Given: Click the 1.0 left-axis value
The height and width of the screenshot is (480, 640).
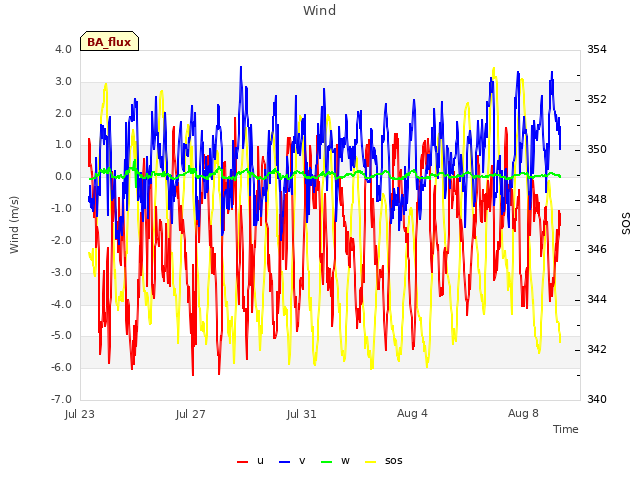Looking at the screenshot, I should 63,144.
